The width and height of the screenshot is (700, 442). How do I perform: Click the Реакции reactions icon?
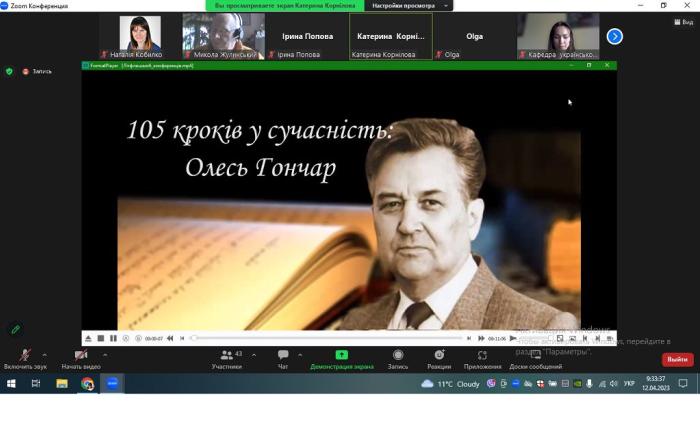pyautogui.click(x=439, y=355)
